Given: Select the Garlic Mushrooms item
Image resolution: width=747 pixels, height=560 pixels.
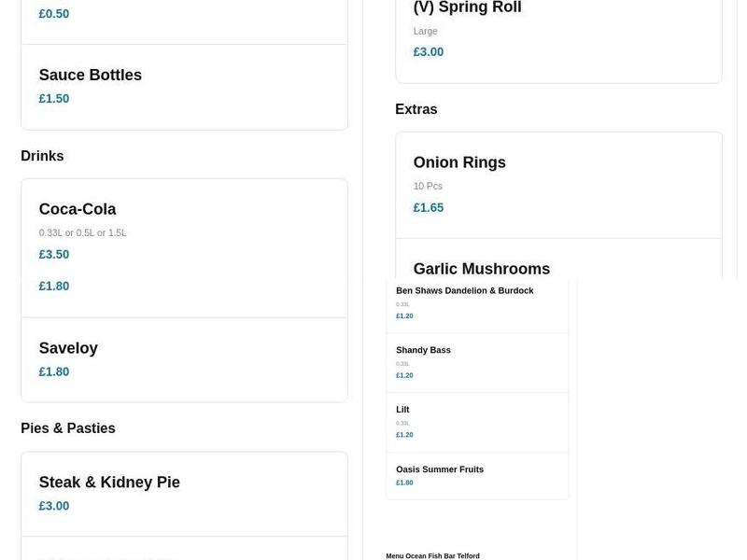Looking at the screenshot, I should [481, 269].
